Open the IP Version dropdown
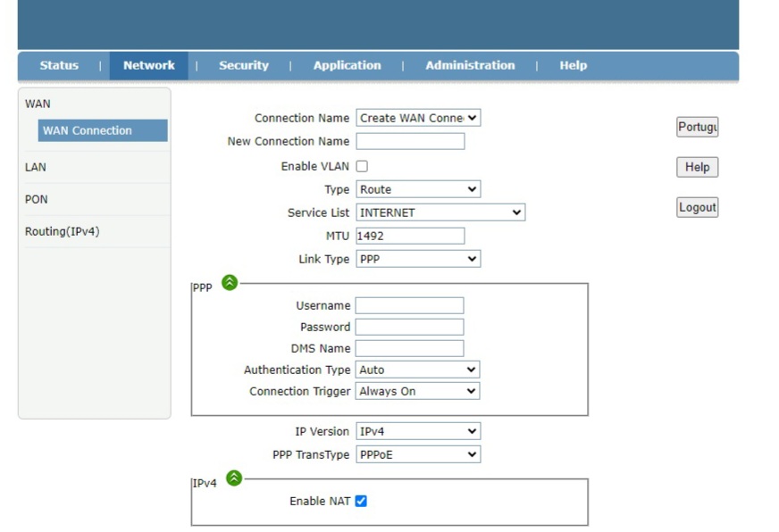779x532 pixels. click(x=418, y=431)
